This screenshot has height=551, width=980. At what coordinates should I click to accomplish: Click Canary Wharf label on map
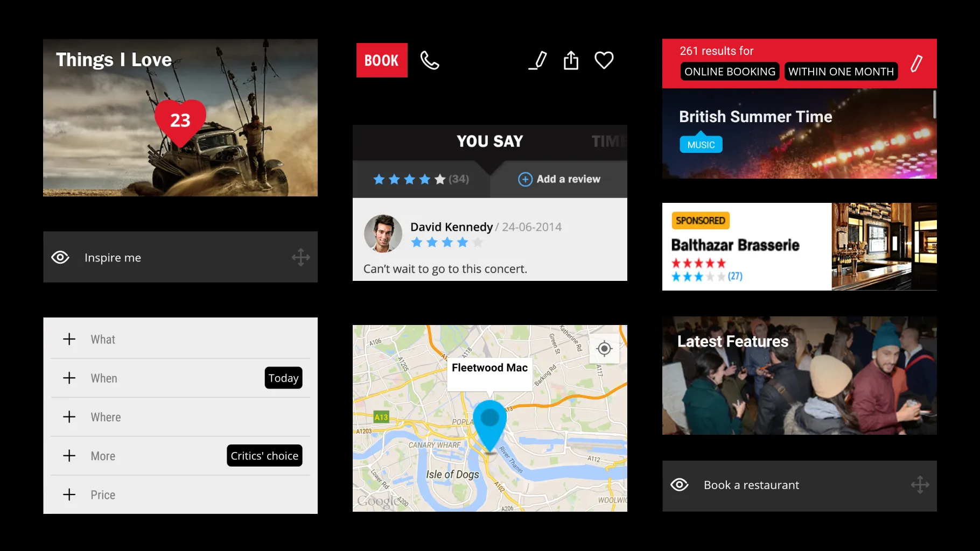(435, 445)
